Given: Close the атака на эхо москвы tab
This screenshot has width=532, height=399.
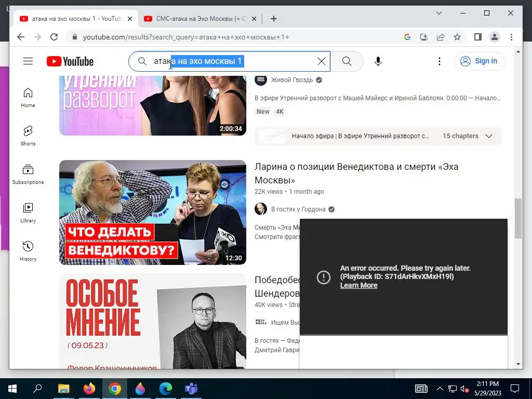Looking at the screenshot, I should tap(129, 19).
